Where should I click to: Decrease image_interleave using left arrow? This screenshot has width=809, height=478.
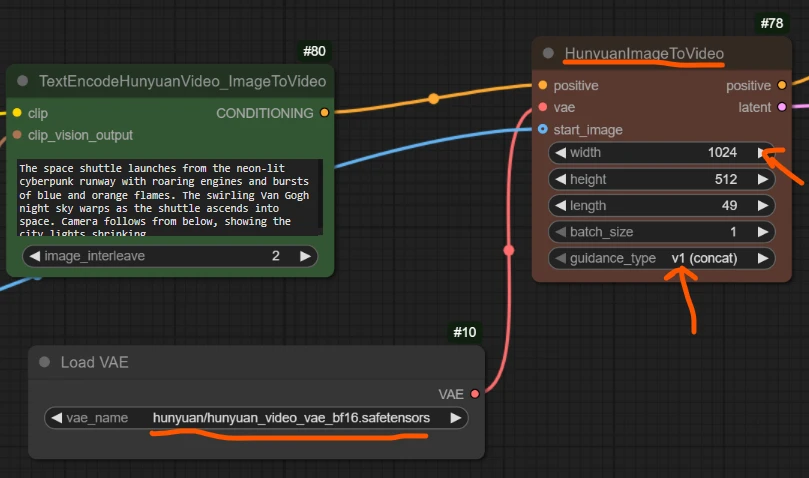coord(33,256)
